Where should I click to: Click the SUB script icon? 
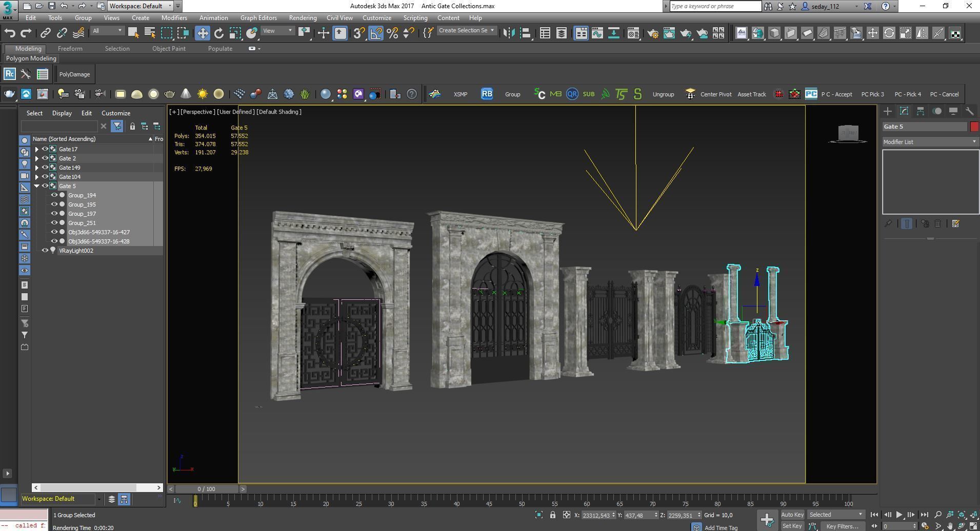tap(588, 94)
